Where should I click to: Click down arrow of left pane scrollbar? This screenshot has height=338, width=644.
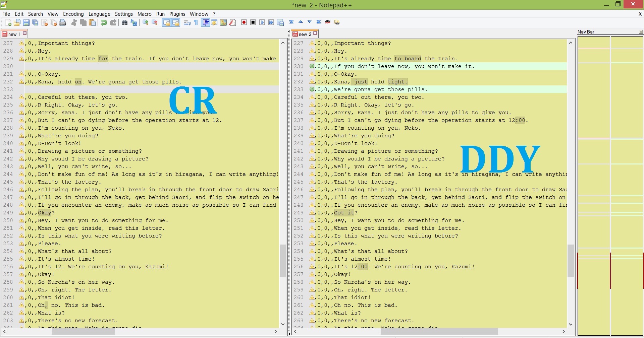[283, 324]
